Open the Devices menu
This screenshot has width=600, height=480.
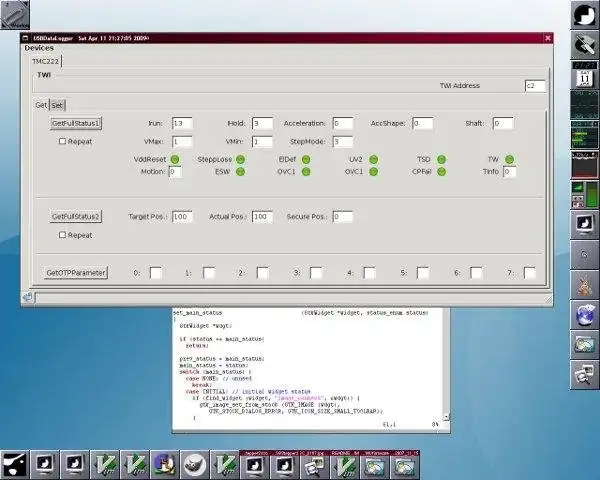coord(39,48)
